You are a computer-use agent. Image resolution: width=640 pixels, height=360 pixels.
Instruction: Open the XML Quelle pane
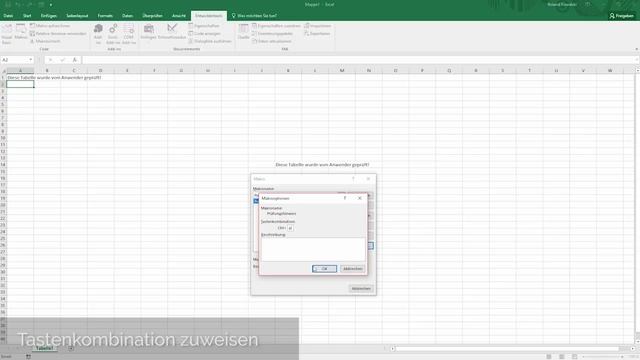coord(243,32)
